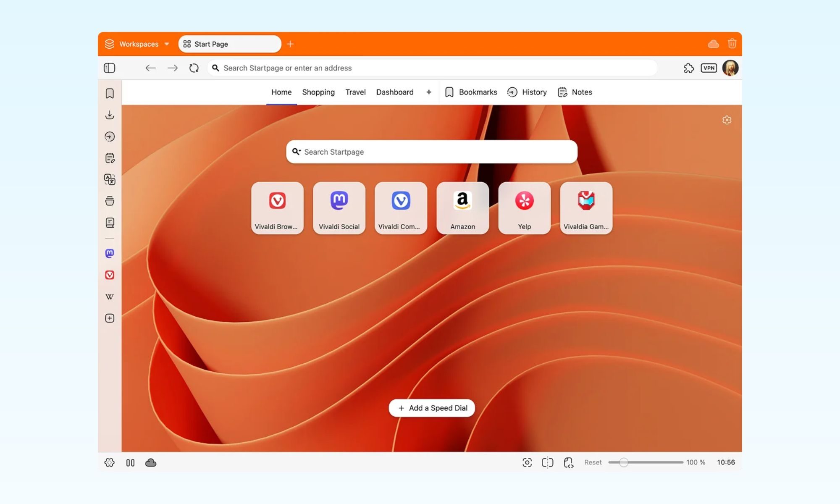The width and height of the screenshot is (840, 504).
Task: Reset the page zoom level
Action: (593, 462)
